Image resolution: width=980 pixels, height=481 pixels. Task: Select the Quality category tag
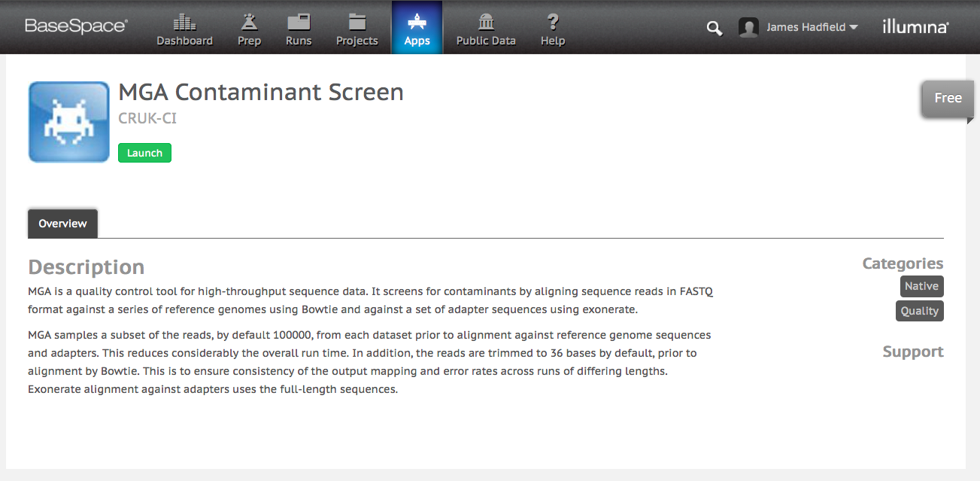tap(919, 311)
